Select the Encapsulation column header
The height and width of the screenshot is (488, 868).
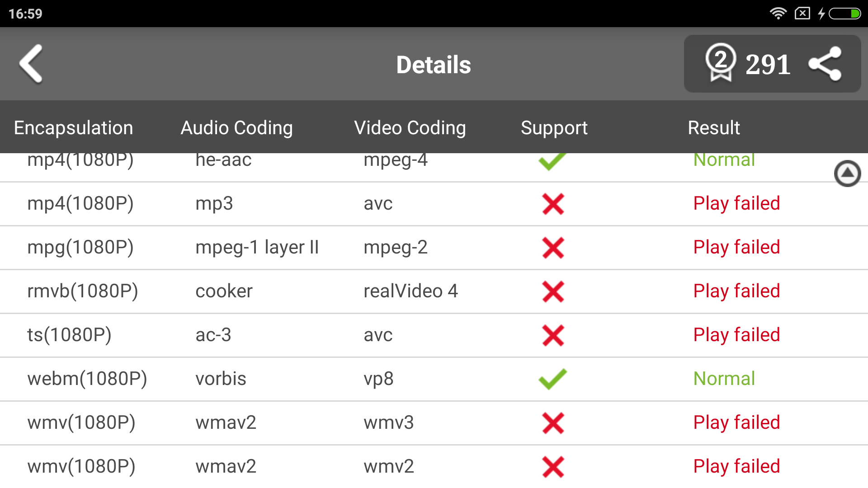click(73, 128)
